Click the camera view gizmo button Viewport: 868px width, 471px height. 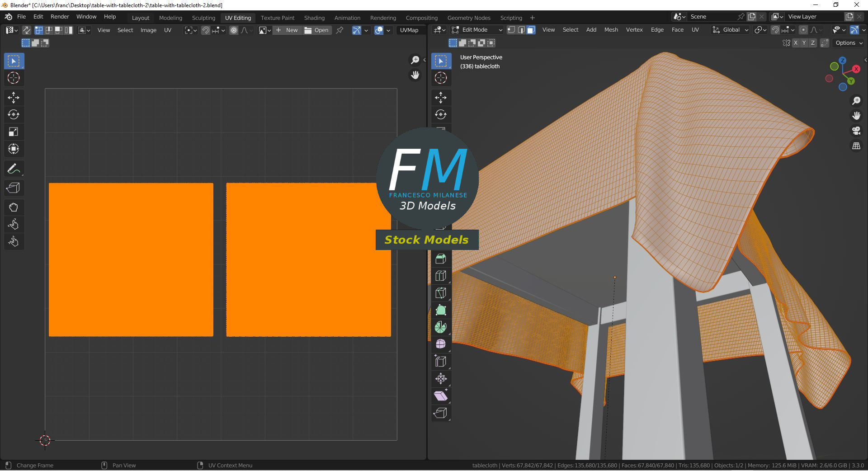pyautogui.click(x=856, y=131)
